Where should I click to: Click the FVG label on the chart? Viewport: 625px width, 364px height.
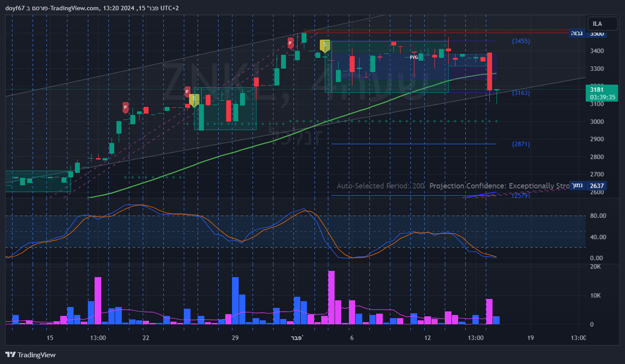point(414,57)
